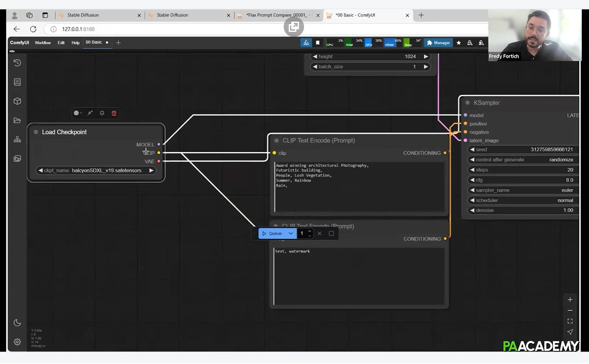This screenshot has width=589, height=364.
Task: Close the 00 Basic - ComfyUI browser tab
Action: 407,15
